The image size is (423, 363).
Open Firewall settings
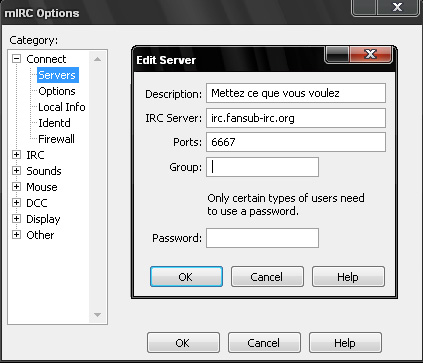56,139
